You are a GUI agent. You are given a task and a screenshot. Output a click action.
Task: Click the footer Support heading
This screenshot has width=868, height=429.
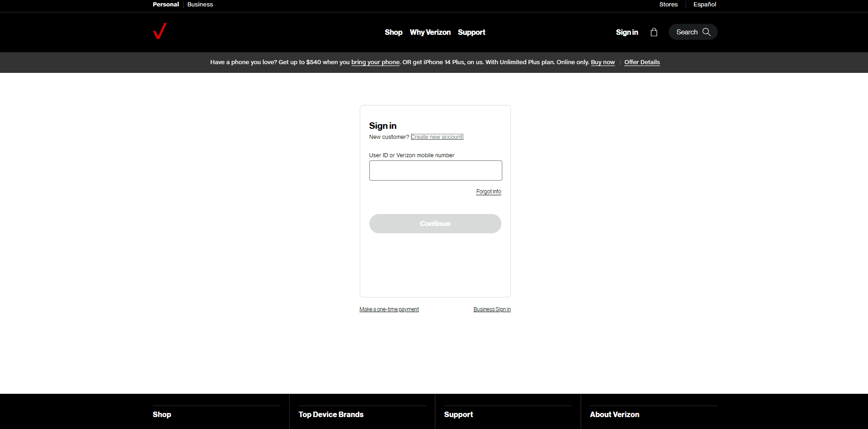click(x=458, y=415)
